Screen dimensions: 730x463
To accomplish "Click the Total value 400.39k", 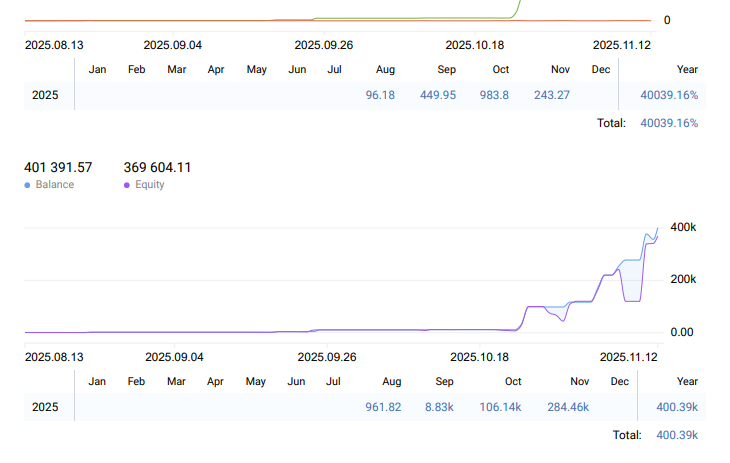I will [676, 435].
